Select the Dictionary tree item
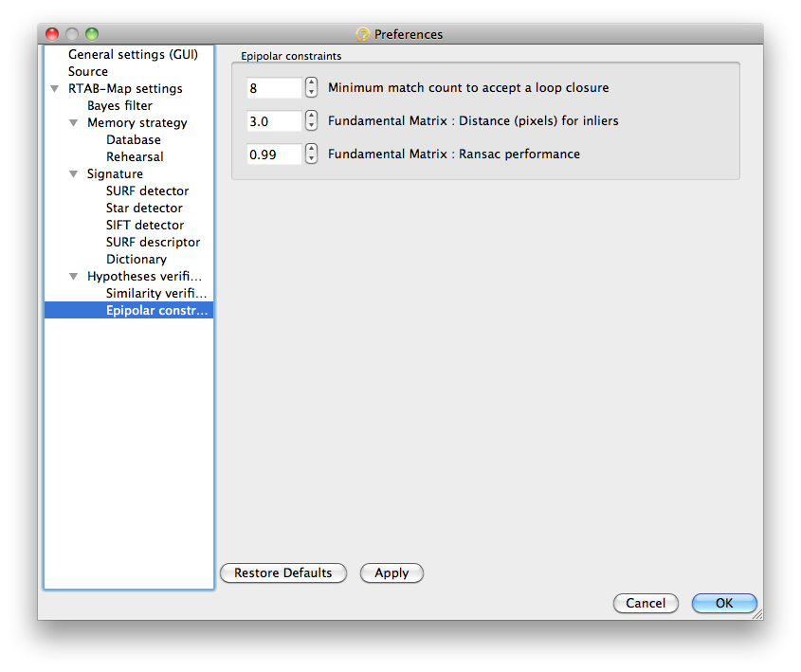The height and width of the screenshot is (672, 801). click(x=136, y=260)
